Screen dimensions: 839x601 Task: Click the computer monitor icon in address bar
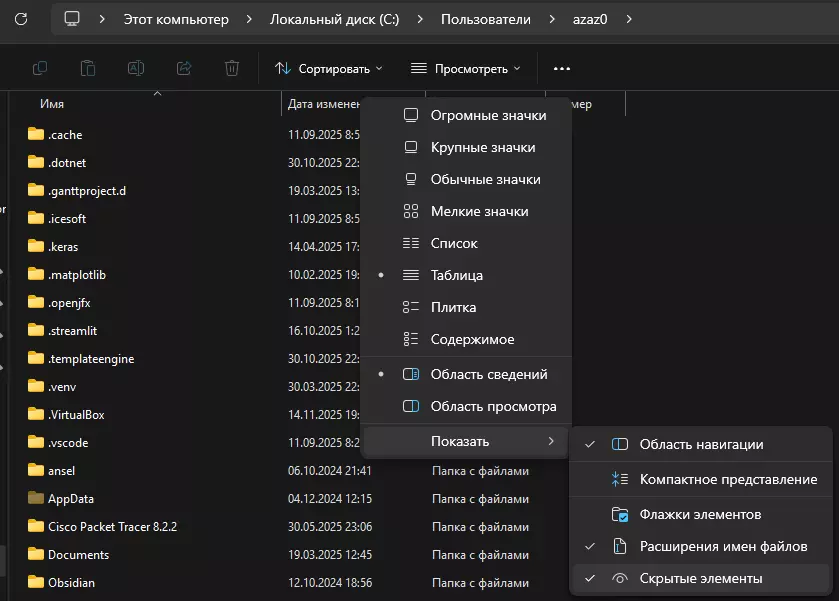point(72,19)
